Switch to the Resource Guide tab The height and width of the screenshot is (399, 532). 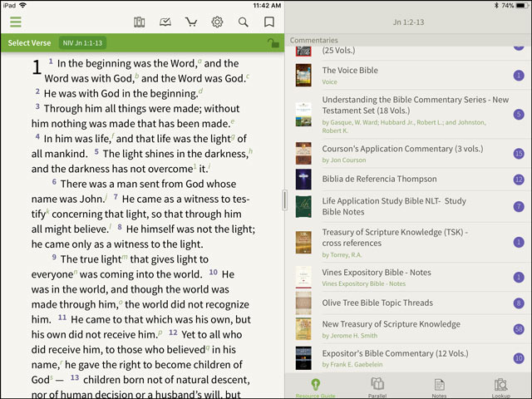click(316, 388)
